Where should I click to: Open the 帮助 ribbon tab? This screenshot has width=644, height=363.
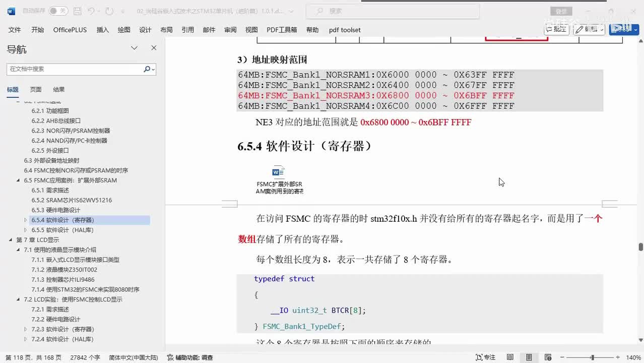point(312,30)
